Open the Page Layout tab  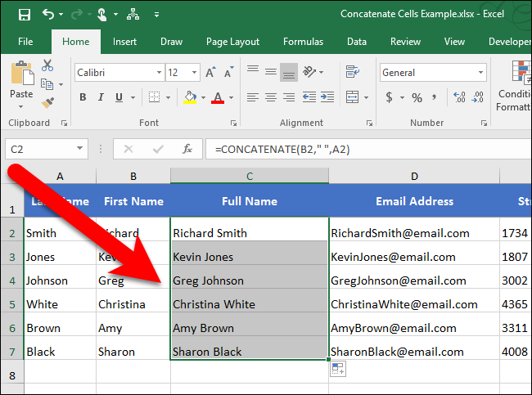(x=232, y=42)
